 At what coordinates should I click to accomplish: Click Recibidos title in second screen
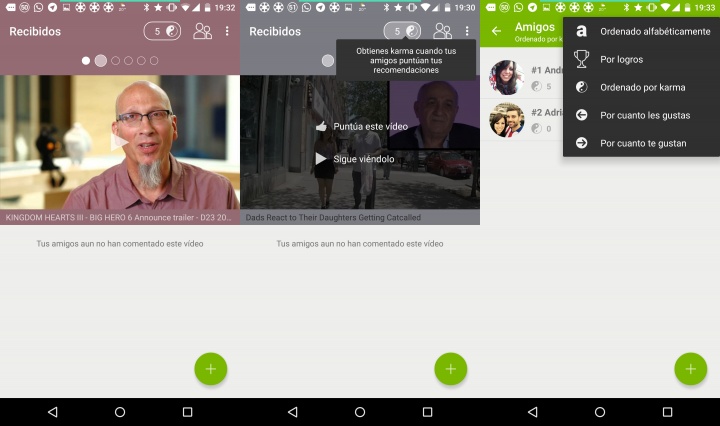click(x=275, y=32)
